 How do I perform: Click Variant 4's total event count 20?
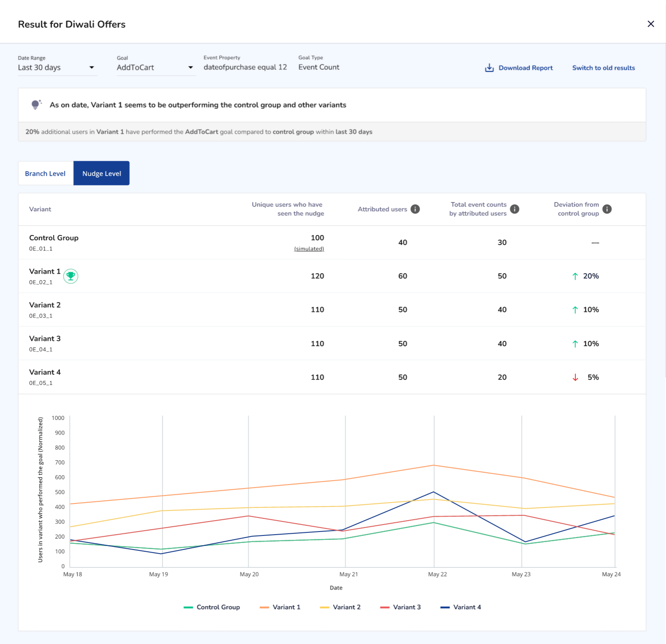point(502,377)
